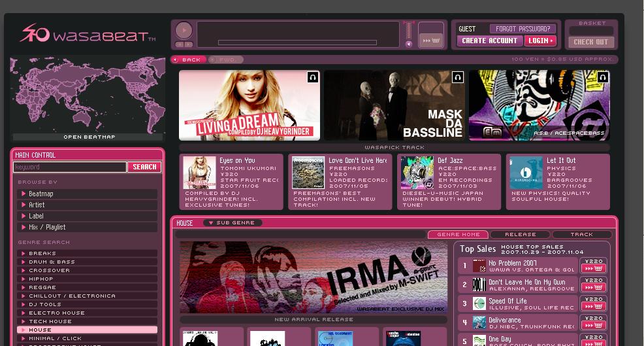The image size is (644, 346).
Task: Select the Crossover genre
Action: pos(87,270)
